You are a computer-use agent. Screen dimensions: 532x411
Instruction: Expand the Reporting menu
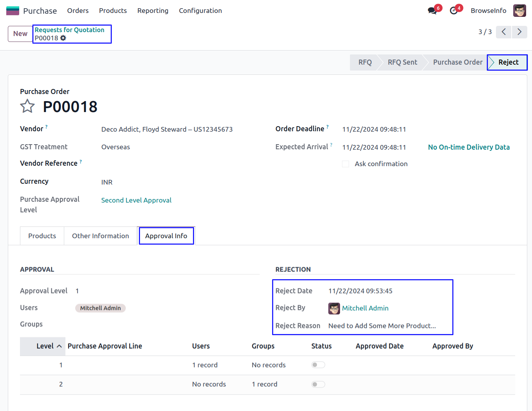tap(153, 11)
